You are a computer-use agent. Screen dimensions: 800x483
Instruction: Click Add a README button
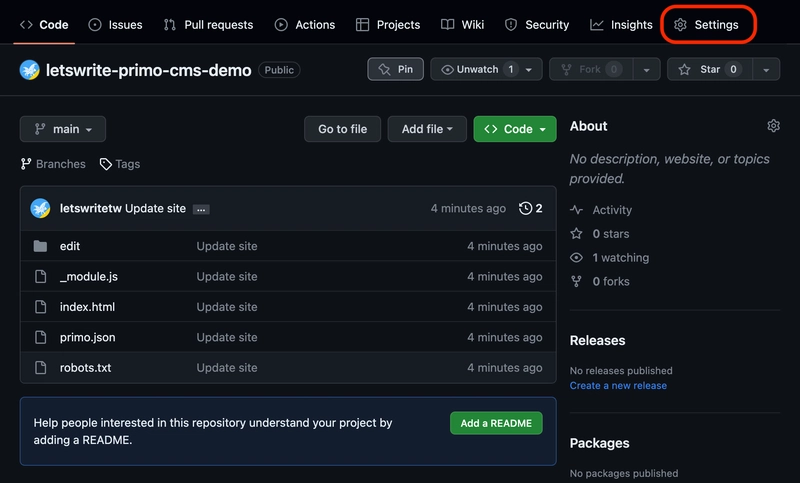click(x=496, y=423)
